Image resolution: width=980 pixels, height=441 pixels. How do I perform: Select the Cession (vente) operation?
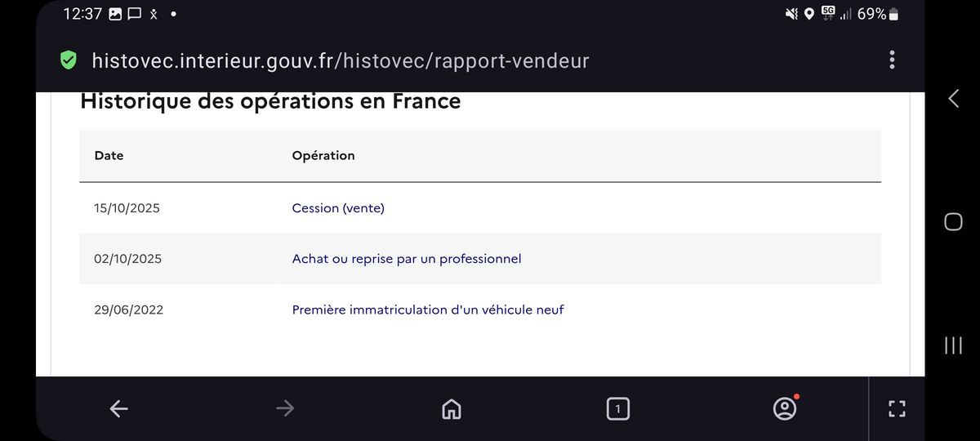(338, 208)
